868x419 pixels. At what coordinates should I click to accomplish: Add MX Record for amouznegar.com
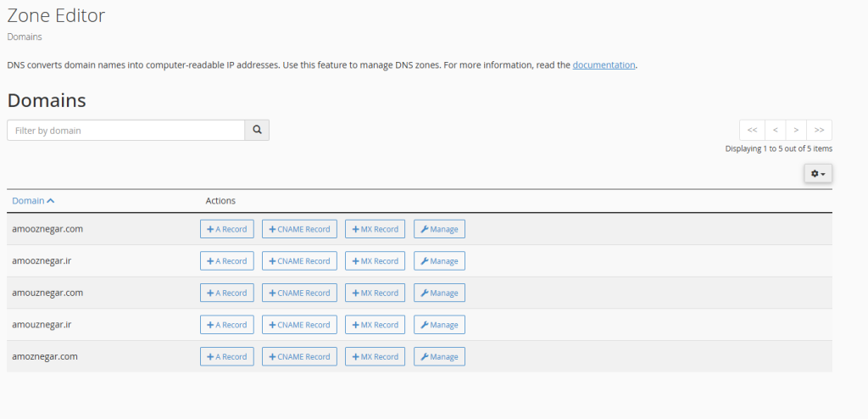tap(375, 293)
